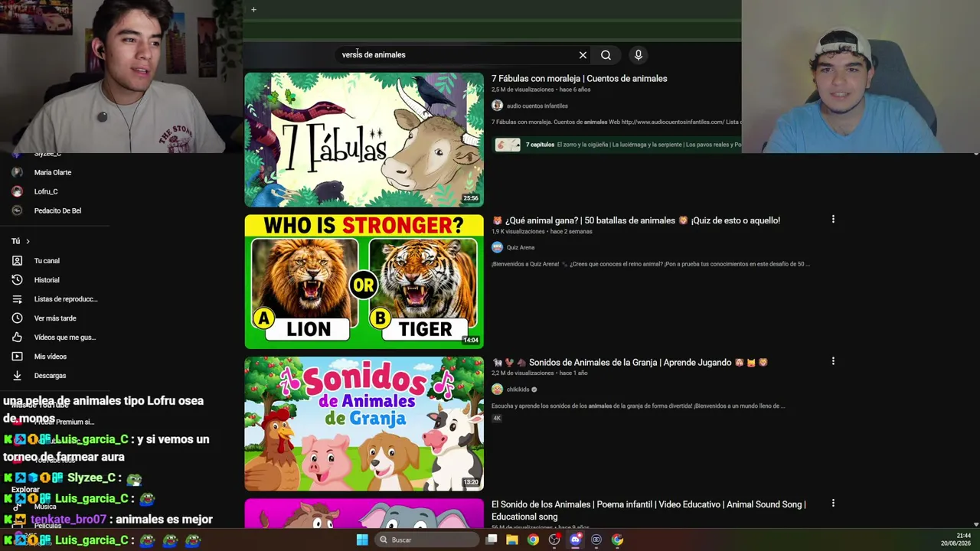The height and width of the screenshot is (551, 980).
Task: Click the taskbar 'Buscar' search box
Action: (427, 540)
